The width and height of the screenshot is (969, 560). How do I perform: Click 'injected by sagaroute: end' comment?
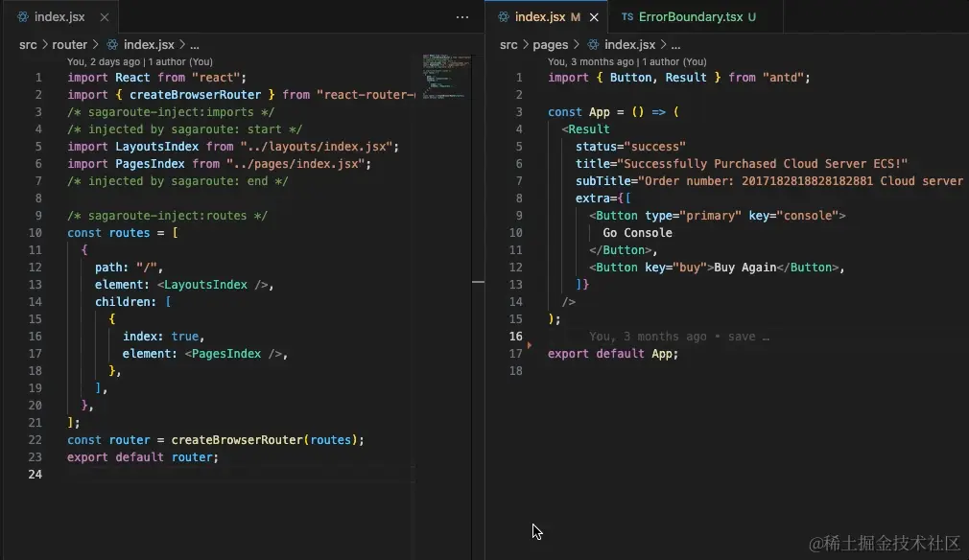(x=178, y=181)
